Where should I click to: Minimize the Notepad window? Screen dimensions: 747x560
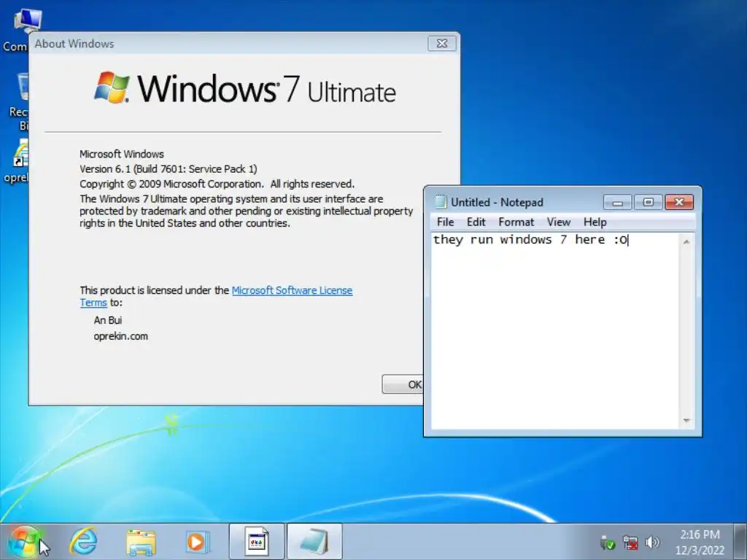(x=617, y=203)
